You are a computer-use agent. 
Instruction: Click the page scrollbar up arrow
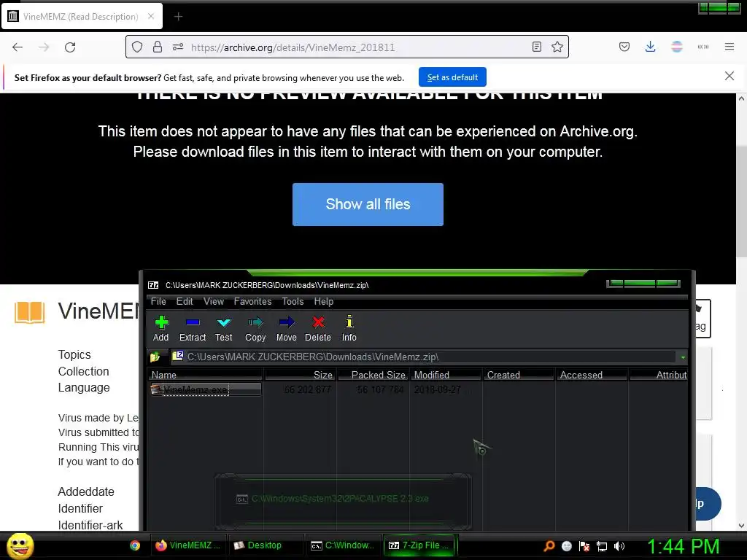pos(741,98)
